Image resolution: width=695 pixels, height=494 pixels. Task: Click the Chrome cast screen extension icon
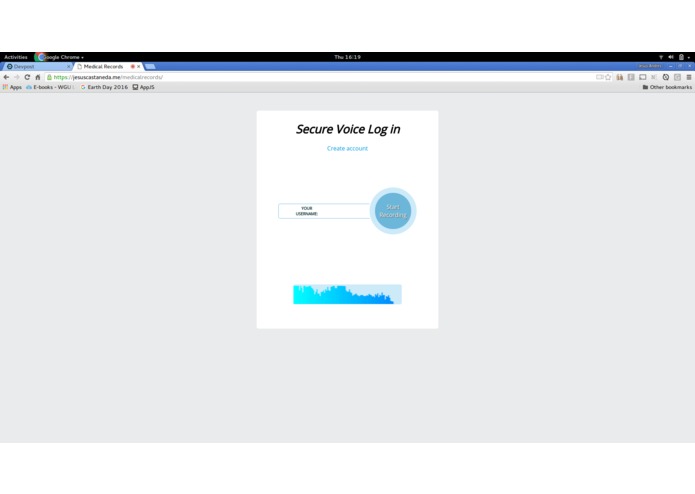[x=643, y=77]
